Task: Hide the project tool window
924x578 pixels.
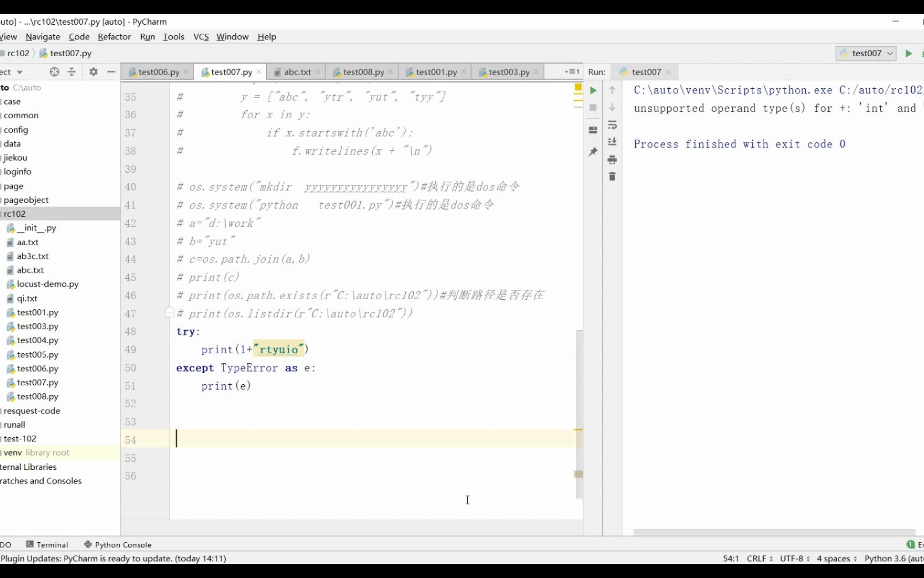Action: coord(111,72)
